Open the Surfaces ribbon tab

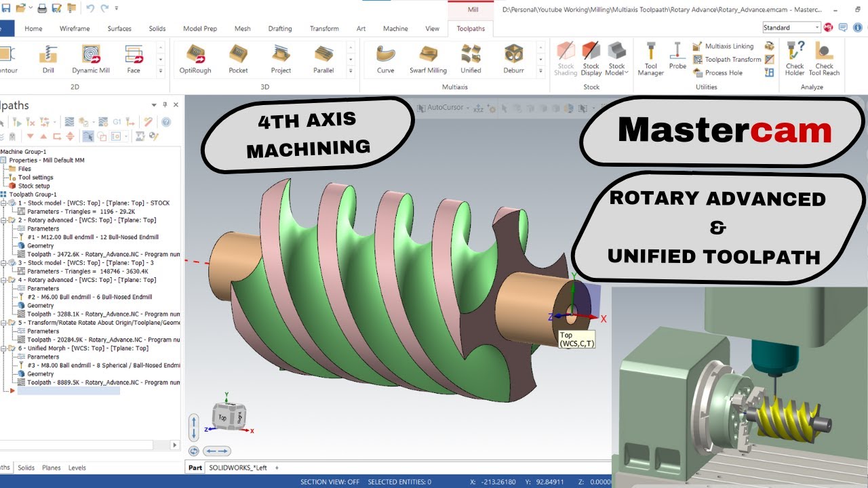(119, 28)
